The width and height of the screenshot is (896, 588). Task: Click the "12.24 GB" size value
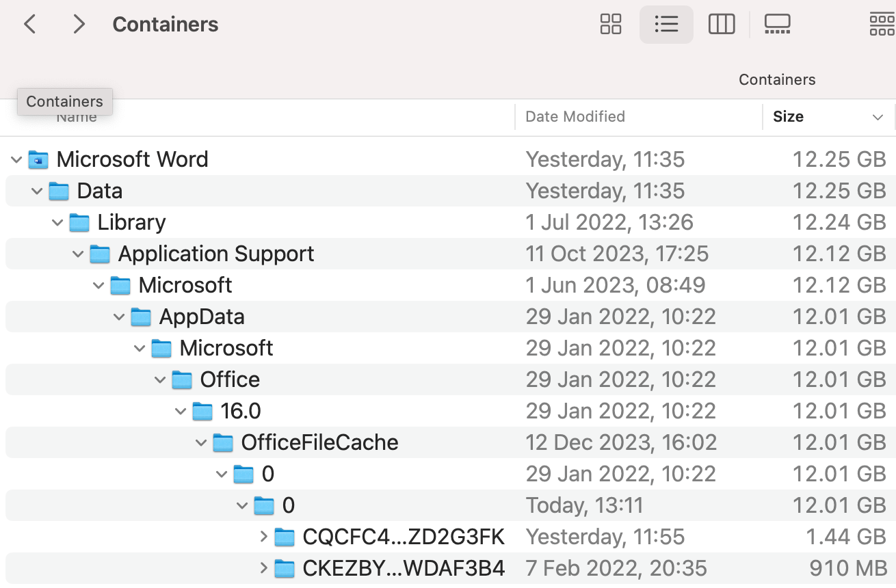839,222
